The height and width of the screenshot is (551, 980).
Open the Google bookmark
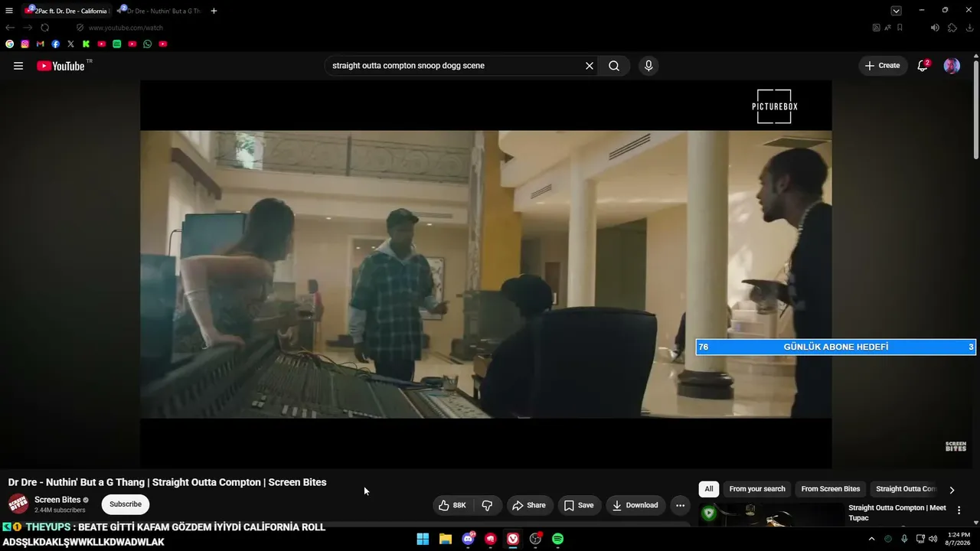tap(9, 44)
